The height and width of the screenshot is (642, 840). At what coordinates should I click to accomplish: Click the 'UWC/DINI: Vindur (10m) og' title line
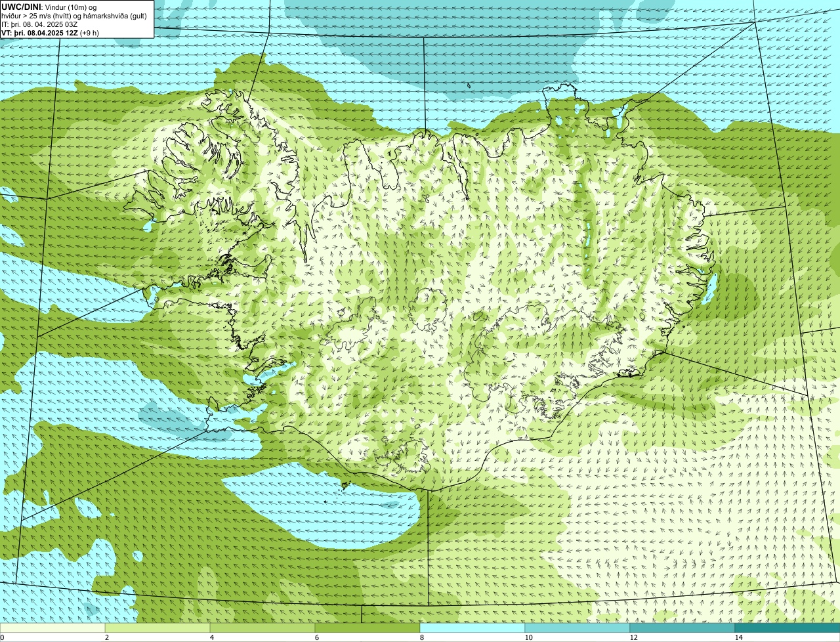pos(49,7)
